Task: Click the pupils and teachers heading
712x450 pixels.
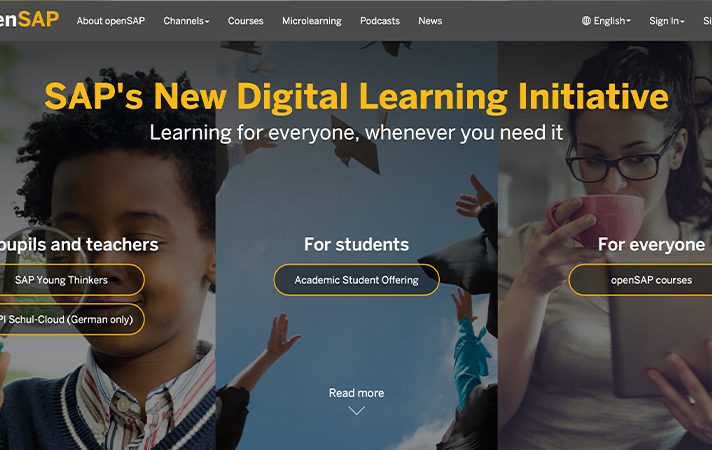Action: [79, 244]
